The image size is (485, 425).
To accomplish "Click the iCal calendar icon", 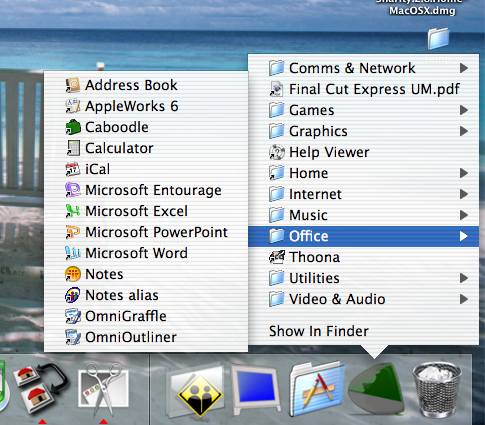I will click(73, 169).
